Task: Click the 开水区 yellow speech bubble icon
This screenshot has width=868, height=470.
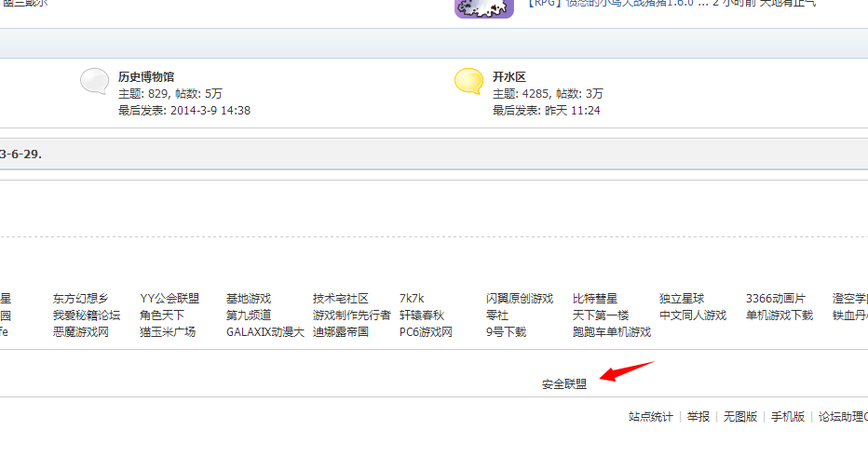Action: click(468, 81)
